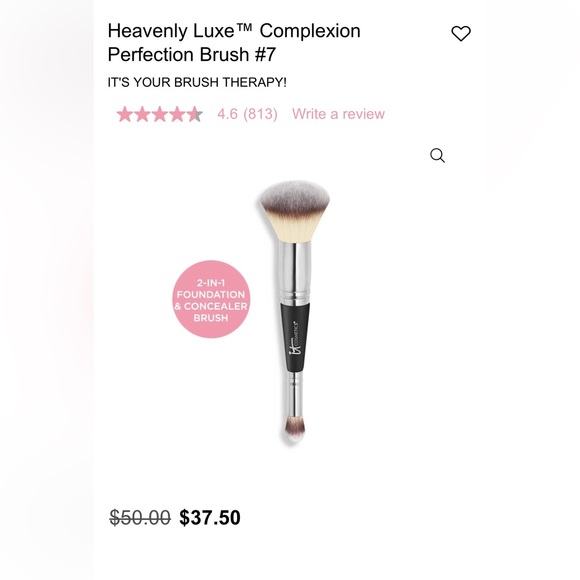Screen dimensions: 580x580
Task: Click the small concealer brush tip
Action: coord(295,429)
